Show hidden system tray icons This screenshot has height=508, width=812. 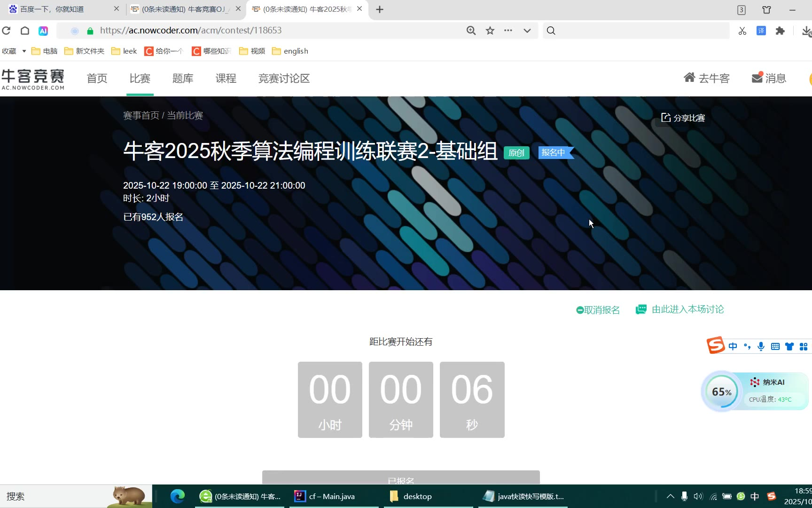coord(671,496)
